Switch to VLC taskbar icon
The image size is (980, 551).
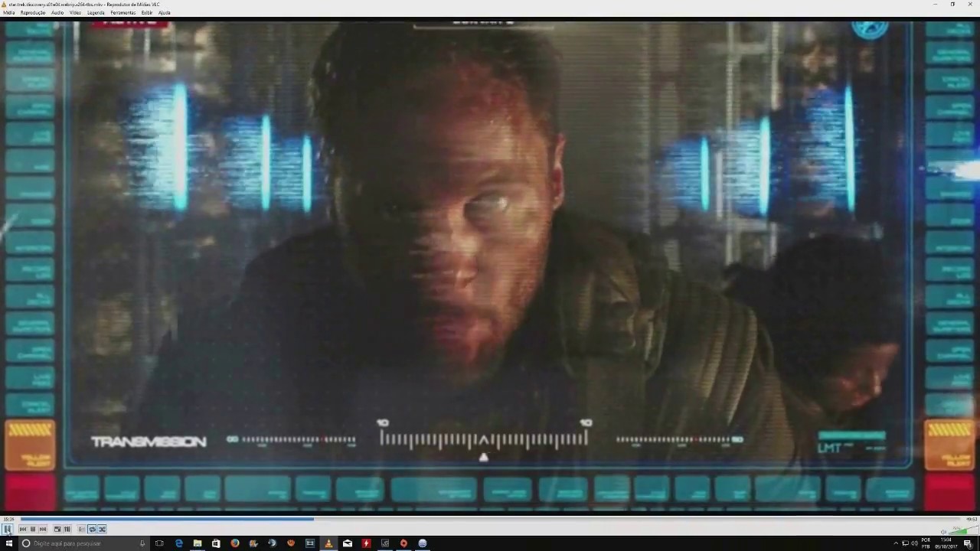[x=328, y=543]
